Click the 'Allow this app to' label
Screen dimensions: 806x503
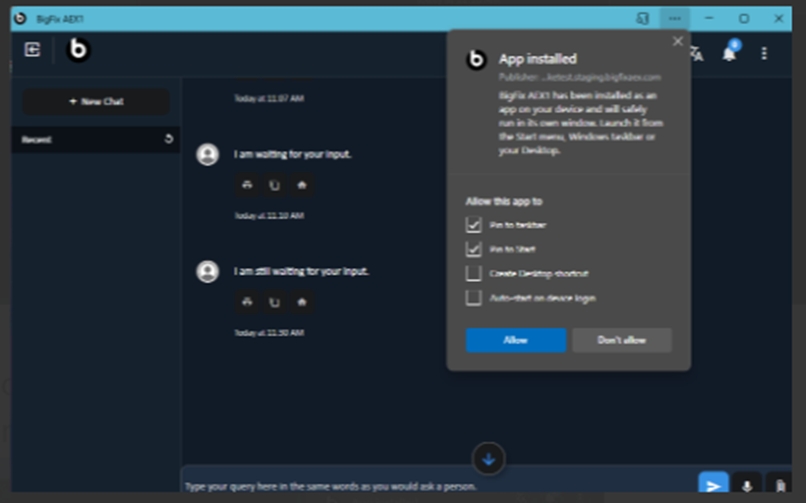[x=504, y=201]
